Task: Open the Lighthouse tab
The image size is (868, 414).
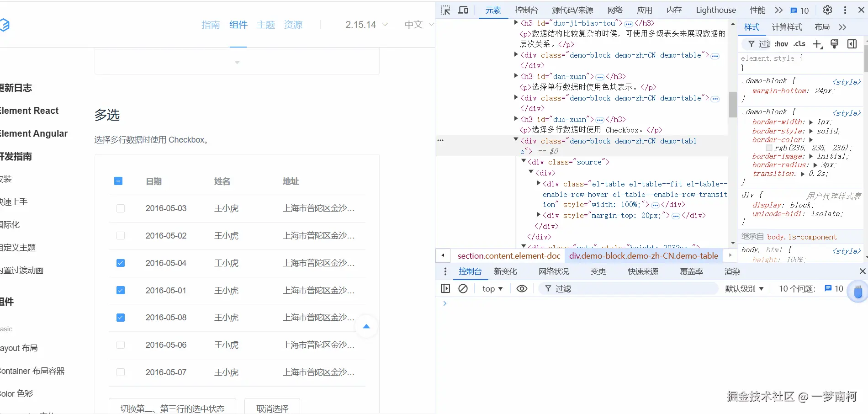Action: coord(716,10)
